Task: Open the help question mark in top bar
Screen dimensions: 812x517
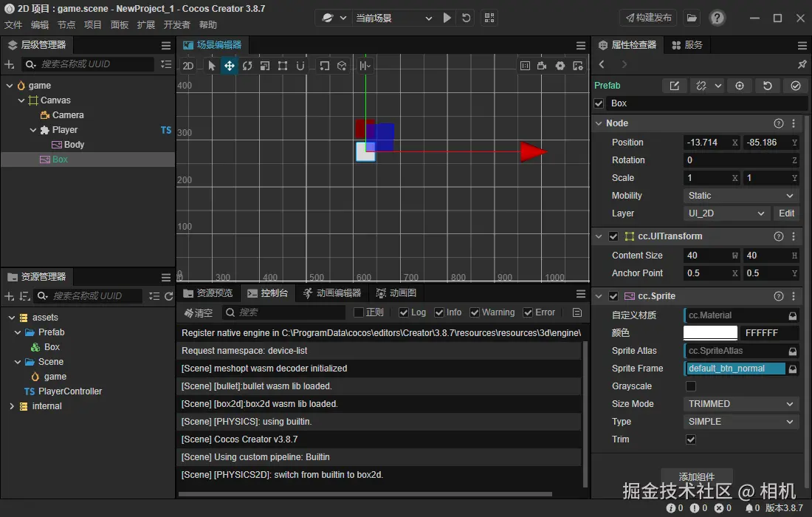Action: pyautogui.click(x=717, y=18)
